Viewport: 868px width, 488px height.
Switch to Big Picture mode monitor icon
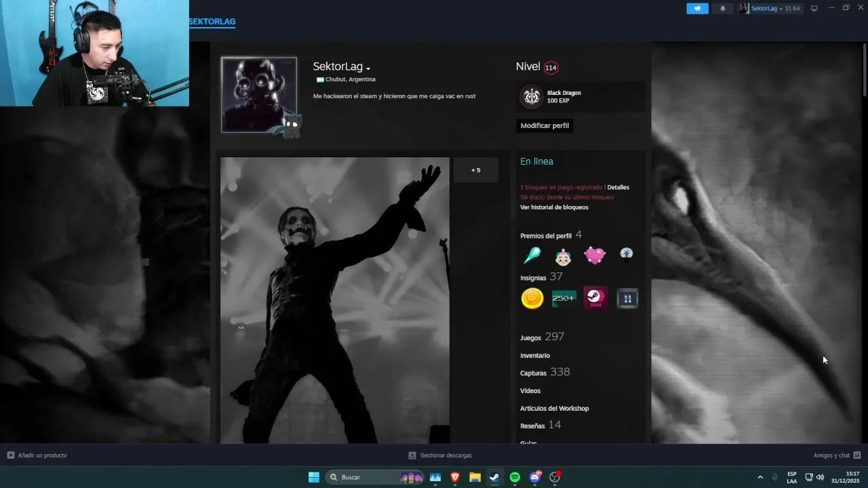coord(814,8)
